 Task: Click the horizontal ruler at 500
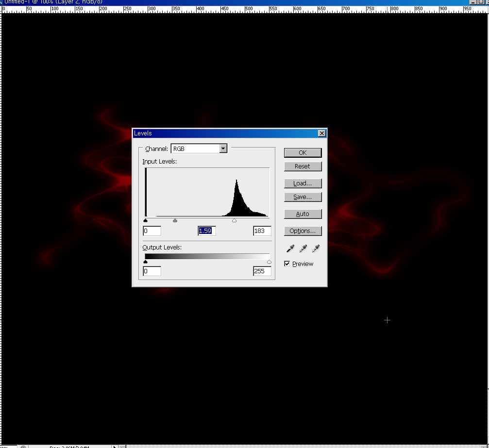point(249,9)
